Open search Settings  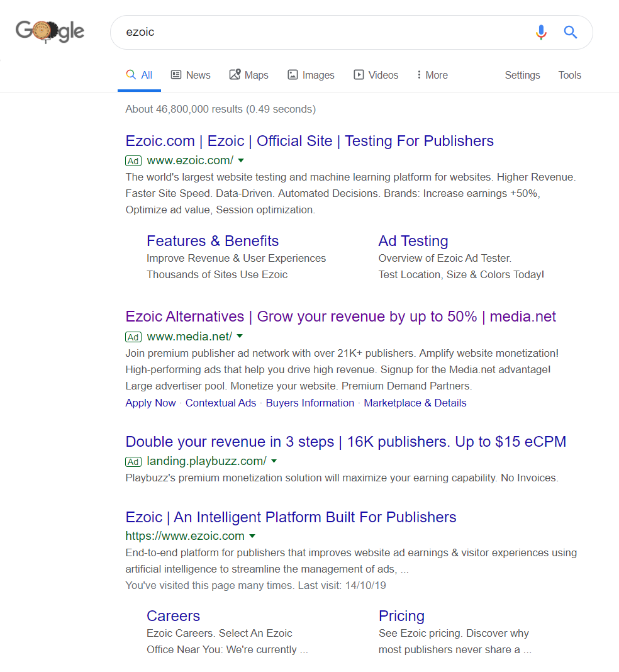click(522, 75)
